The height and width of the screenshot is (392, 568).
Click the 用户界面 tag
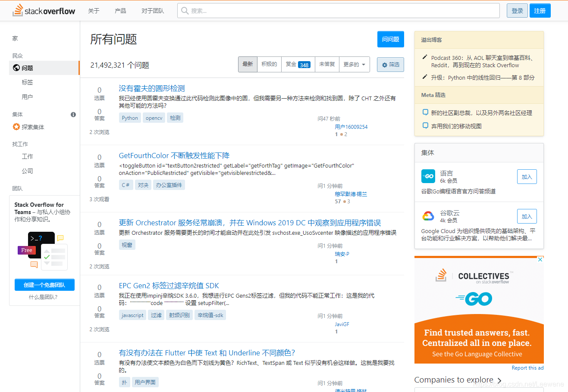tap(145, 382)
